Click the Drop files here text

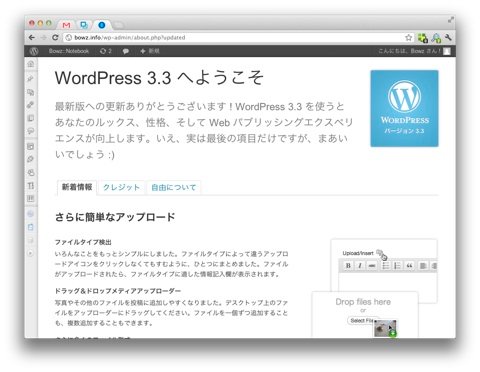click(x=363, y=302)
